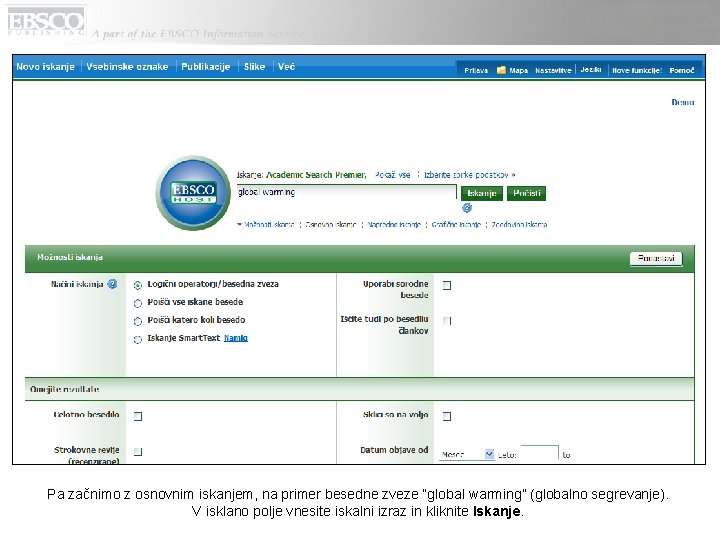
Task: Open Grafično iskanje link
Action: [x=456, y=225]
